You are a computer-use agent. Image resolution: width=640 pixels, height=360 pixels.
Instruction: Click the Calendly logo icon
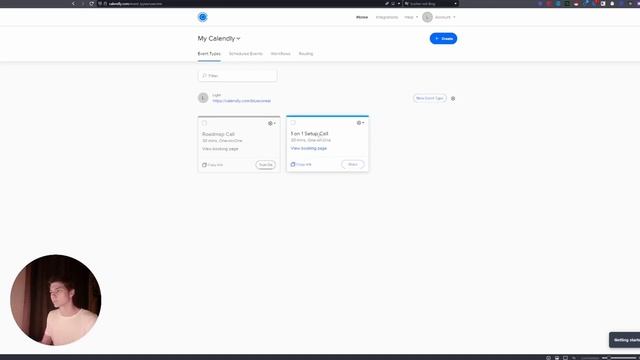click(202, 17)
